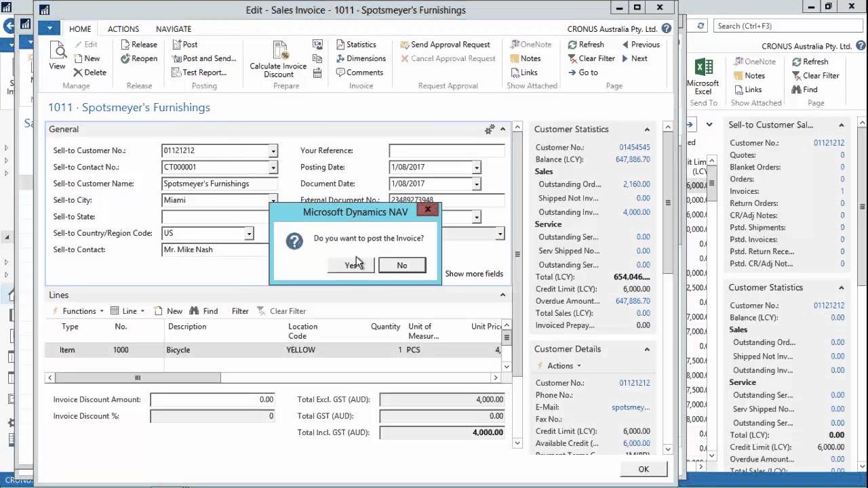Choose Post and Send in the ribbon
868x488 pixels.
click(203, 58)
